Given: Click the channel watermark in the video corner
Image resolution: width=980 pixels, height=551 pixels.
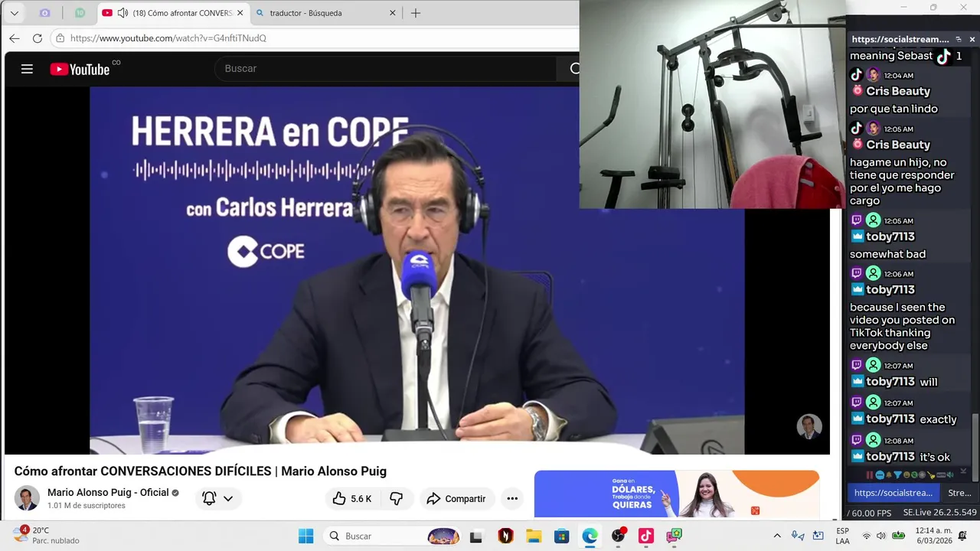Looking at the screenshot, I should [x=809, y=426].
